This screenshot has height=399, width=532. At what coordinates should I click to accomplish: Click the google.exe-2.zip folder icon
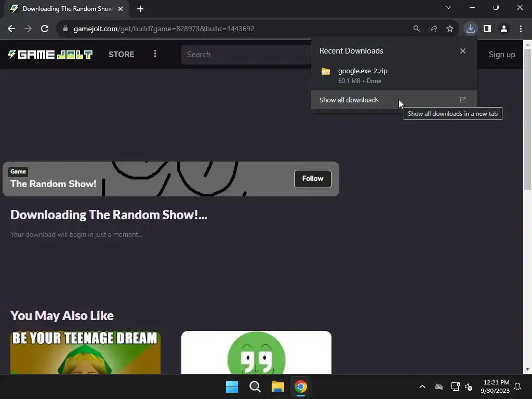(326, 72)
